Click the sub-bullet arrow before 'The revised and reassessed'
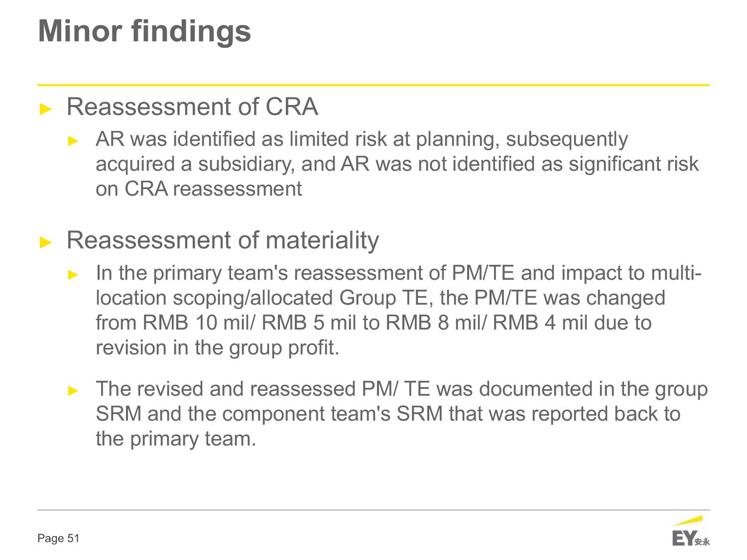The height and width of the screenshot is (560, 747). [73, 391]
